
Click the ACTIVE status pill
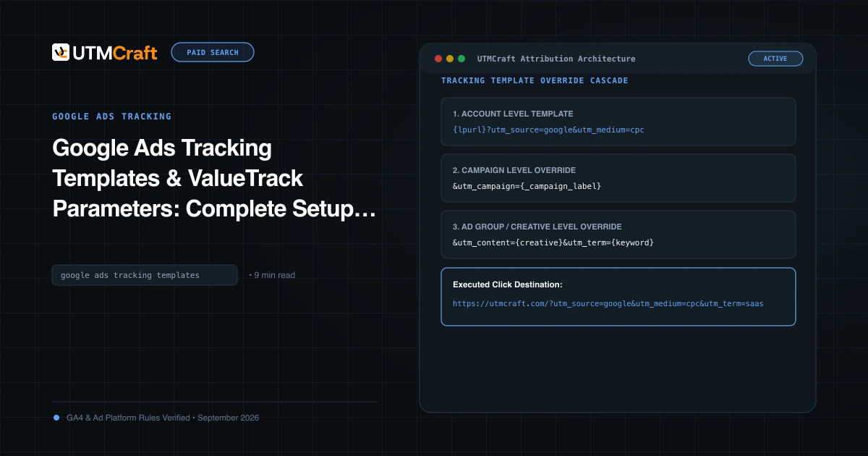pyautogui.click(x=775, y=59)
